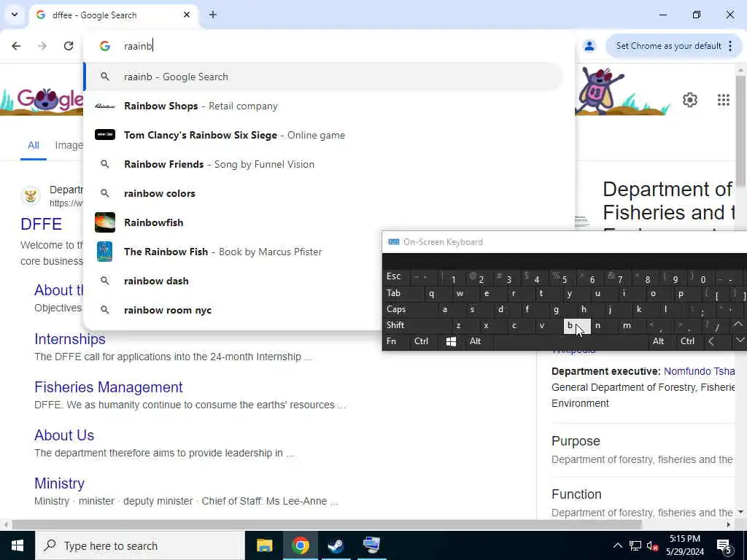The image size is (747, 560).
Task: Open the Chrome profile avatar icon
Action: tap(589, 46)
